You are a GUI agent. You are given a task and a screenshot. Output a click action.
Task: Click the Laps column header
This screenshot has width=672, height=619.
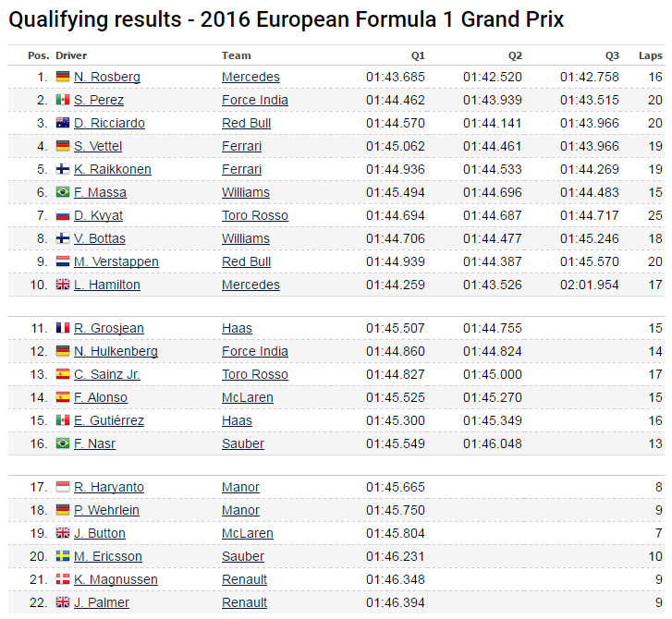(x=651, y=55)
